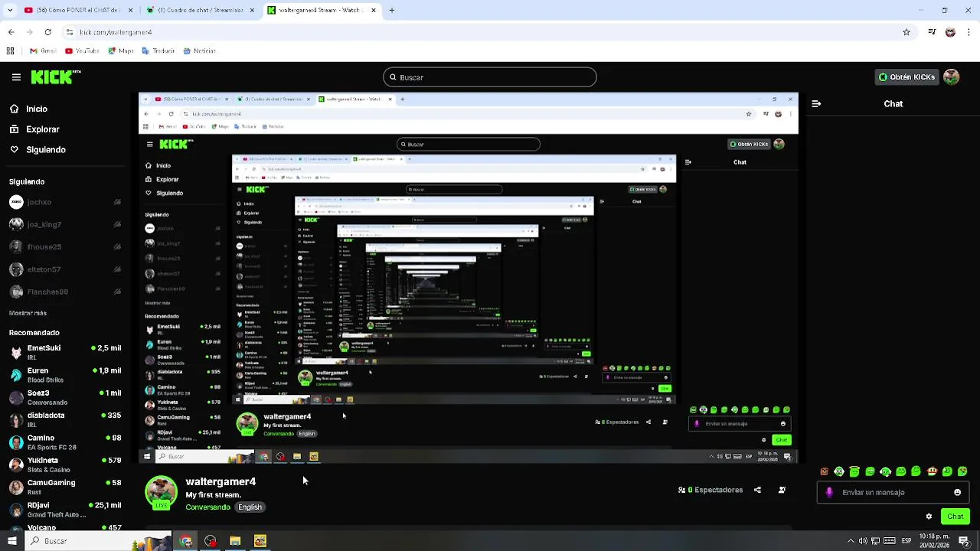Viewport: 980px width, 551px height.
Task: Switch to the Streamlabs Cuadro de chat tab
Action: point(201,10)
